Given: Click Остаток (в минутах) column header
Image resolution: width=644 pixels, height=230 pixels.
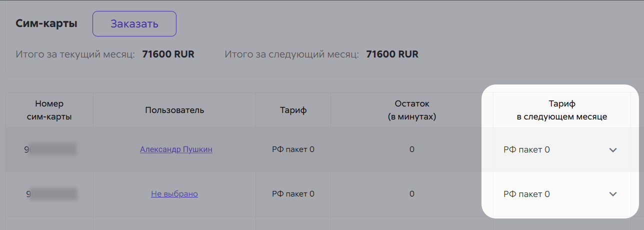Looking at the screenshot, I should tap(412, 110).
